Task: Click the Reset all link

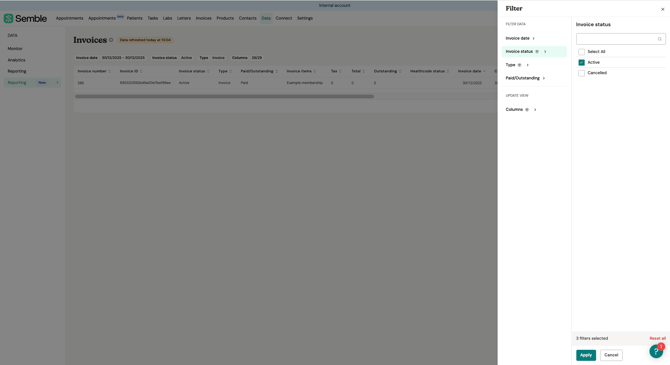Action: [657, 339]
